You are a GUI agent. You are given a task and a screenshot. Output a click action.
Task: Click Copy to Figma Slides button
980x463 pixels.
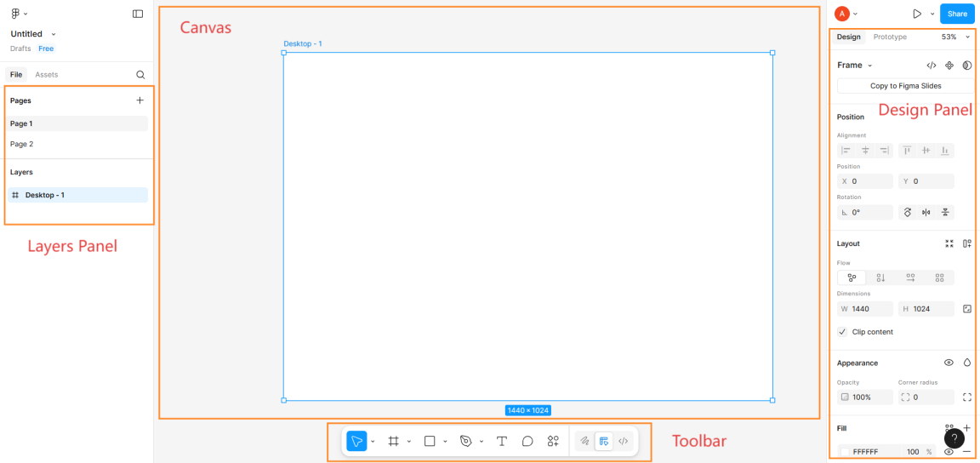point(906,86)
